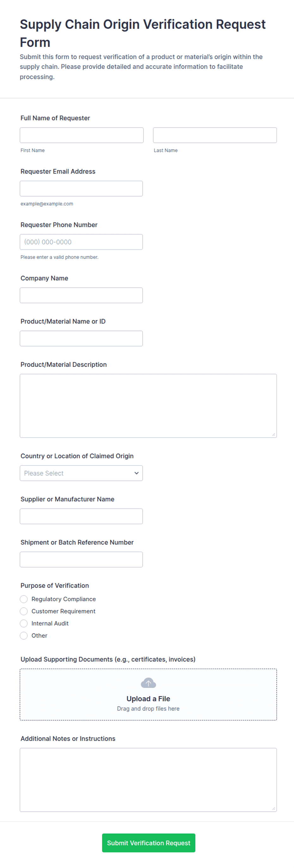Click the Upload a File text
This screenshot has height=868, width=294.
148,699
